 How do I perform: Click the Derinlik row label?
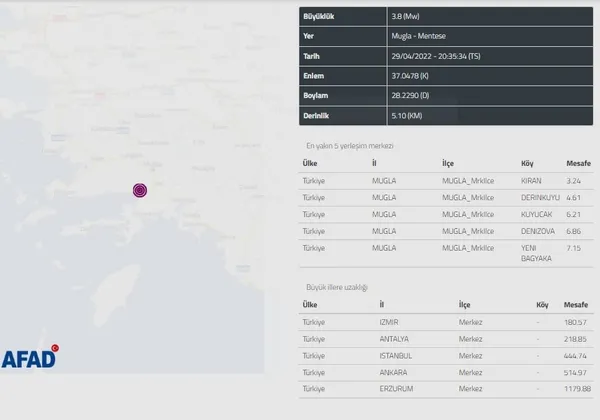pos(316,116)
